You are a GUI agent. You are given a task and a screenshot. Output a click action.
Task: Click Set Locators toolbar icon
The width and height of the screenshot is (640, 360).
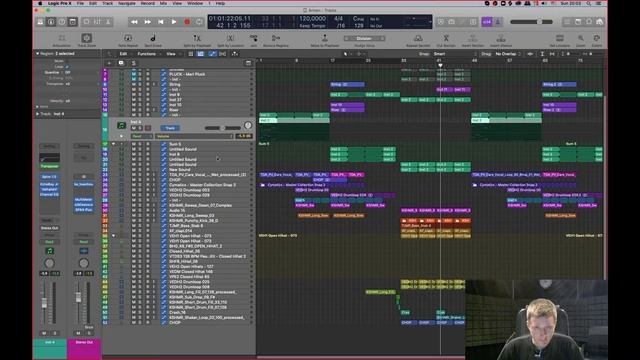560,38
